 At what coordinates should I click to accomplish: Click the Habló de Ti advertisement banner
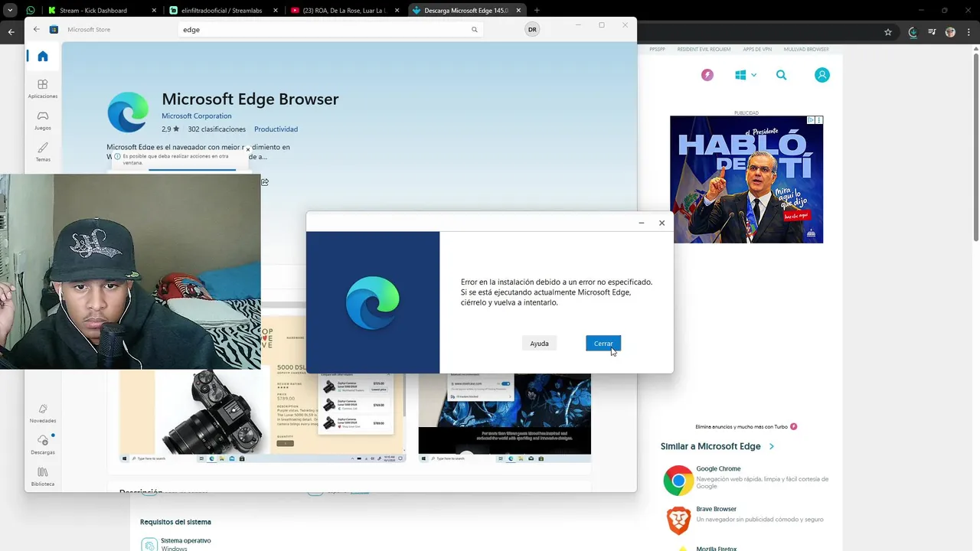(746, 180)
